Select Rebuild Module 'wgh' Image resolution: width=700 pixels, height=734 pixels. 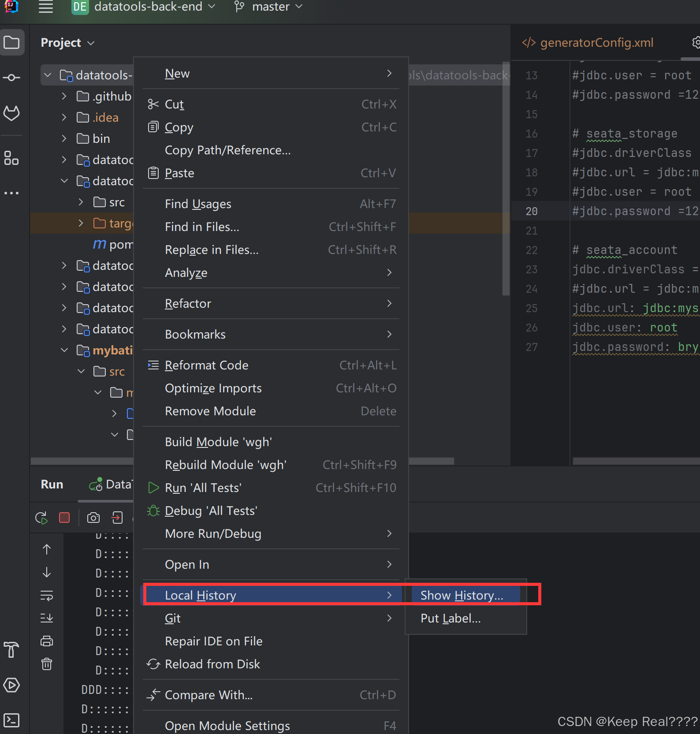coord(271,465)
